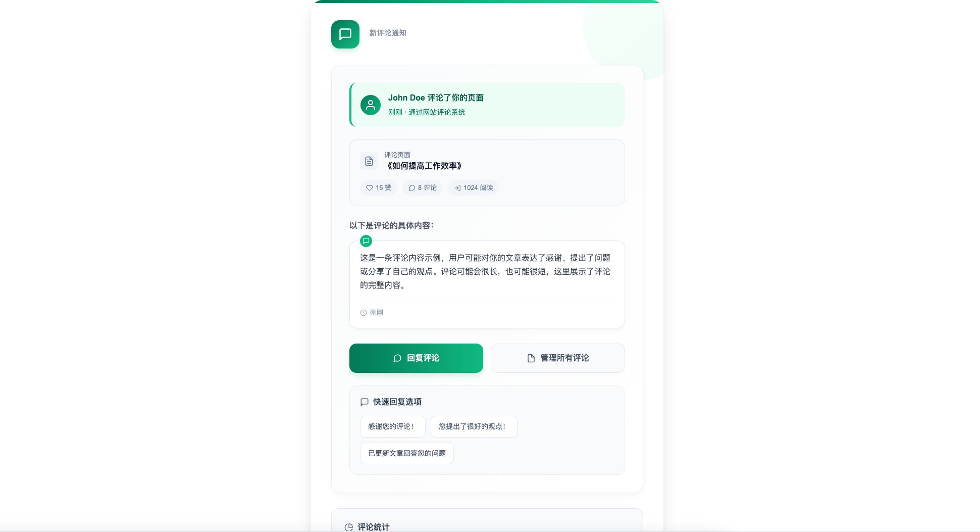This screenshot has width=980, height=532.
Task: Click the 管理所有评论 button
Action: (558, 358)
